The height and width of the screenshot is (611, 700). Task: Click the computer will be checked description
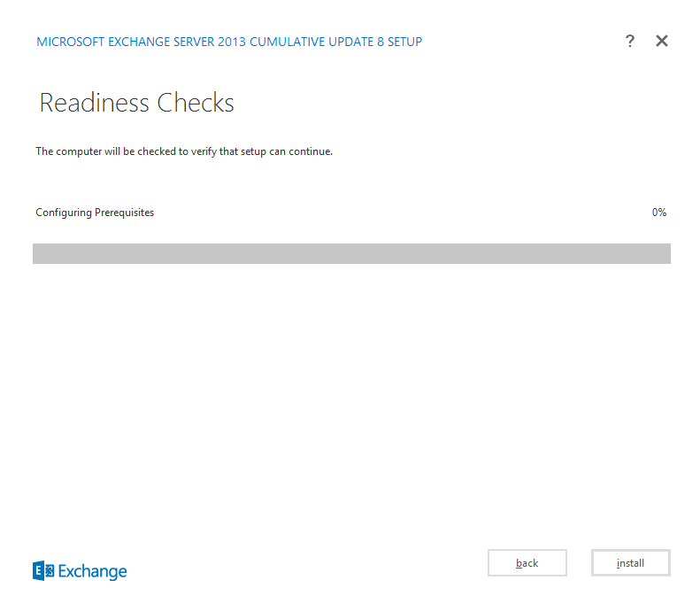(x=184, y=151)
